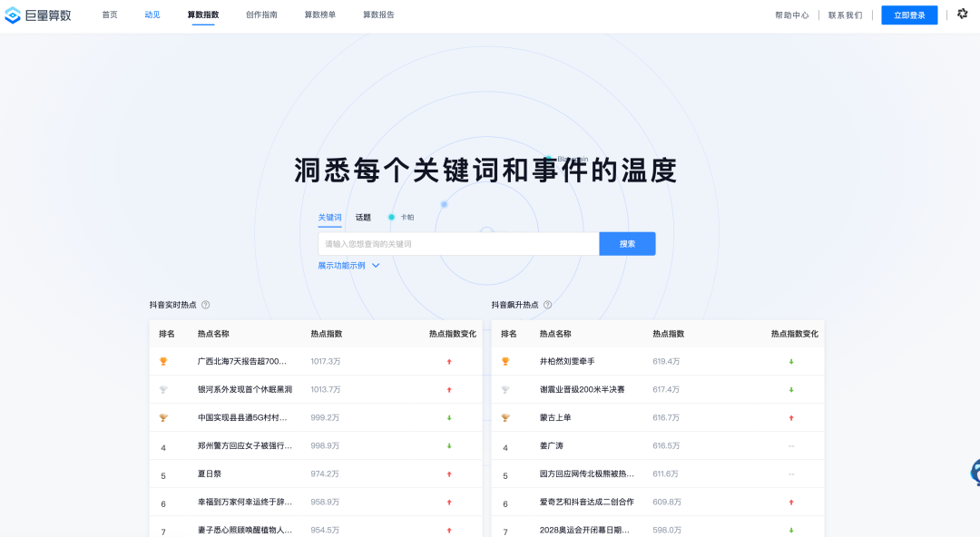Open hot topic 银河系外发现首个休眠黑洞
Image resolution: width=980 pixels, height=537 pixels.
click(x=245, y=389)
